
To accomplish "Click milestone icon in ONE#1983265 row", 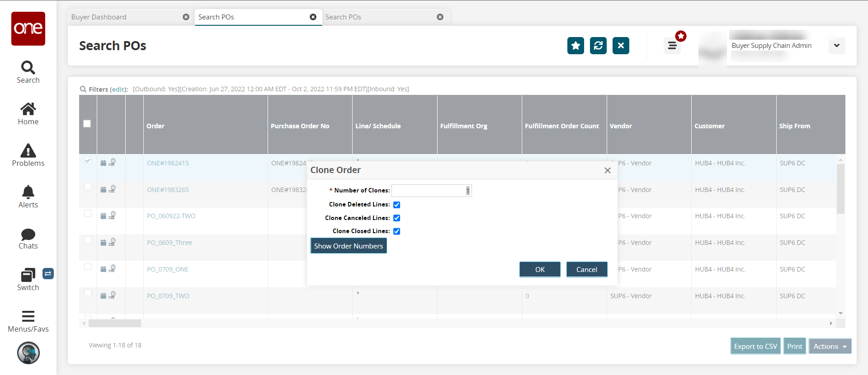I will pos(112,189).
